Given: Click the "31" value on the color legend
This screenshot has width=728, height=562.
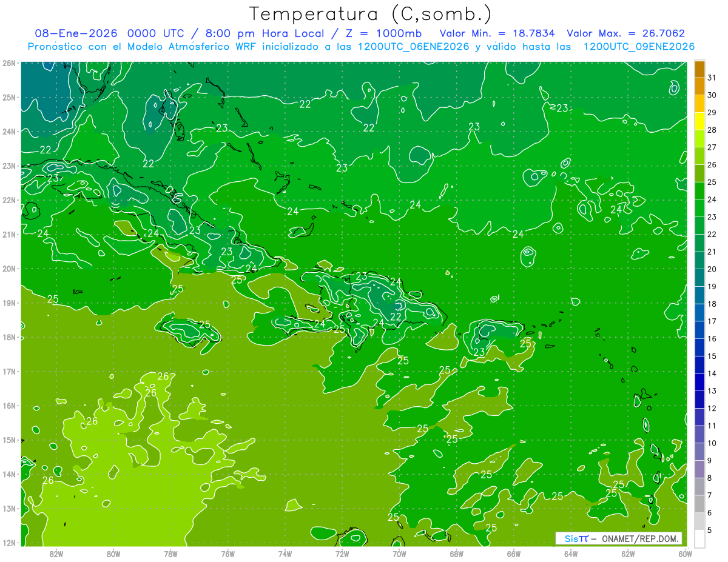Looking at the screenshot, I should coord(712,77).
